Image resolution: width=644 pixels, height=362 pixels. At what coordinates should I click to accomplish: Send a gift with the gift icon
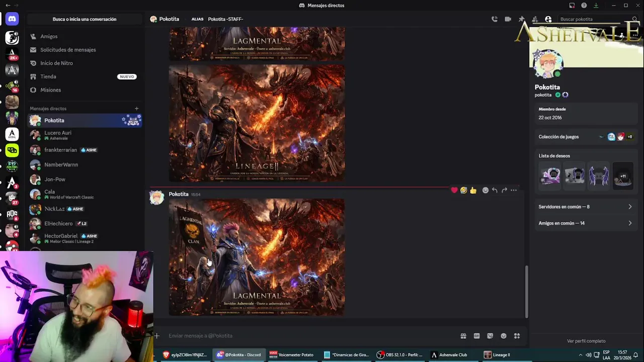(463, 336)
